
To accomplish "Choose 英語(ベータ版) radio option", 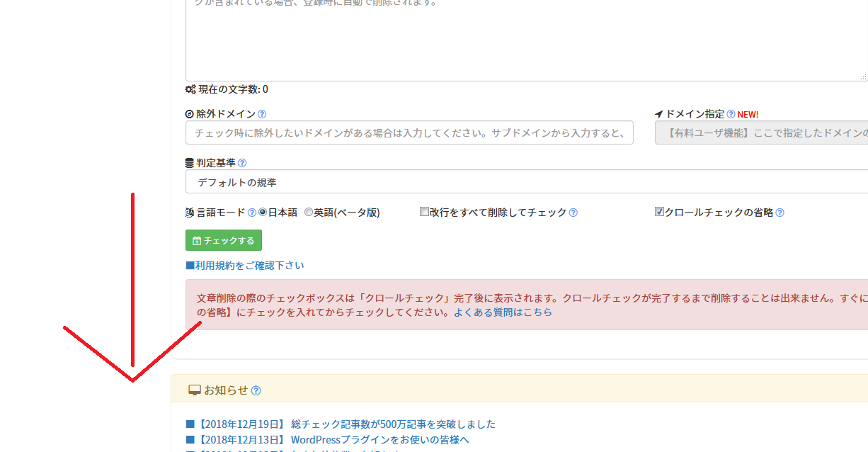I will coord(309,212).
